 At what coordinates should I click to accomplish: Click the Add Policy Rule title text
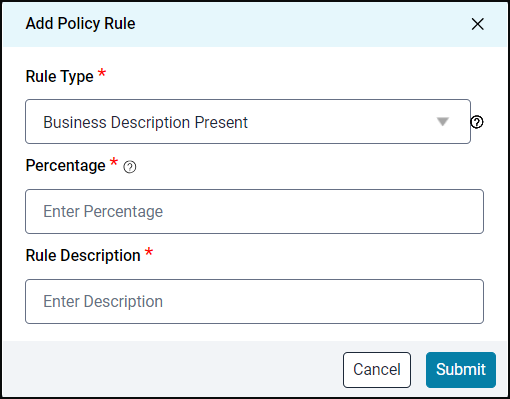81,24
